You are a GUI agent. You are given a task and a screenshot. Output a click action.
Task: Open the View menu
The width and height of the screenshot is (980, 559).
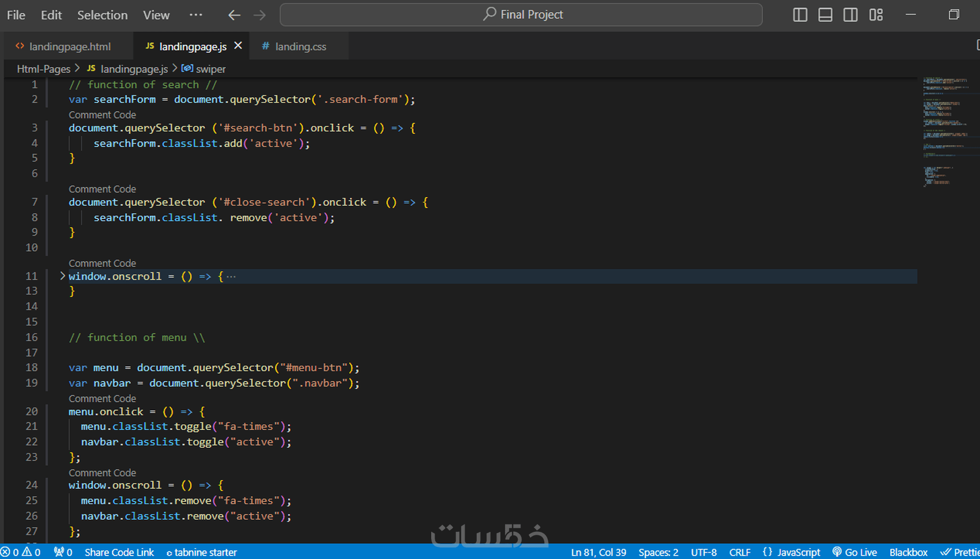[156, 15]
